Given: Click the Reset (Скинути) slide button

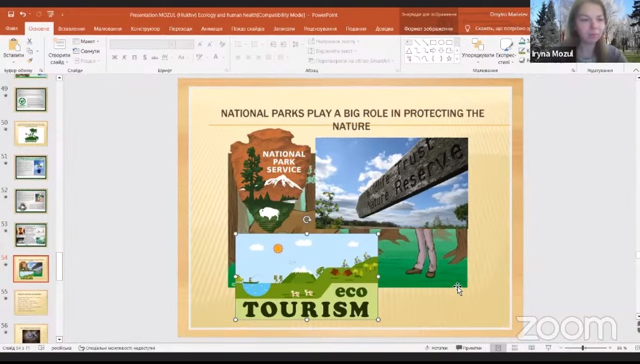Looking at the screenshot, I should [87, 51].
